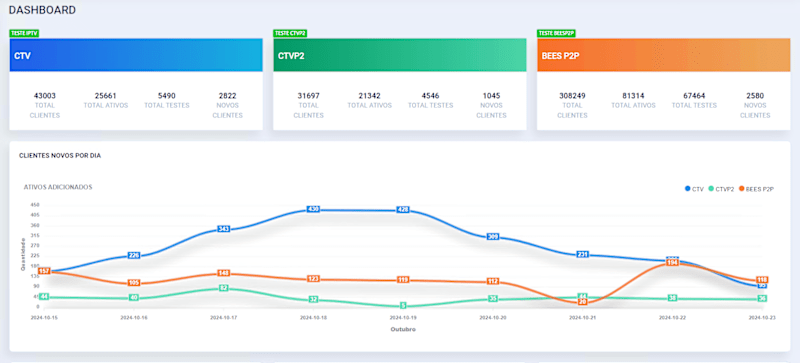
Task: Click the 123 data point on orange line
Action: tap(313, 279)
